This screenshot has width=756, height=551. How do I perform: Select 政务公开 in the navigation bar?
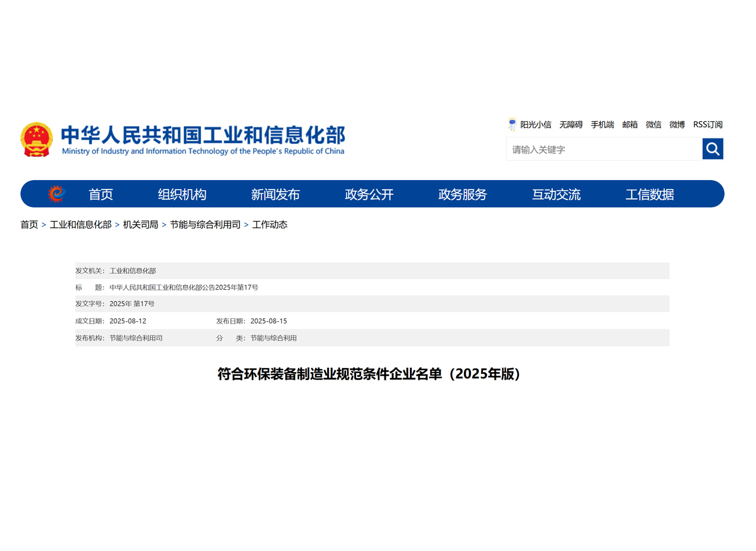tap(369, 194)
